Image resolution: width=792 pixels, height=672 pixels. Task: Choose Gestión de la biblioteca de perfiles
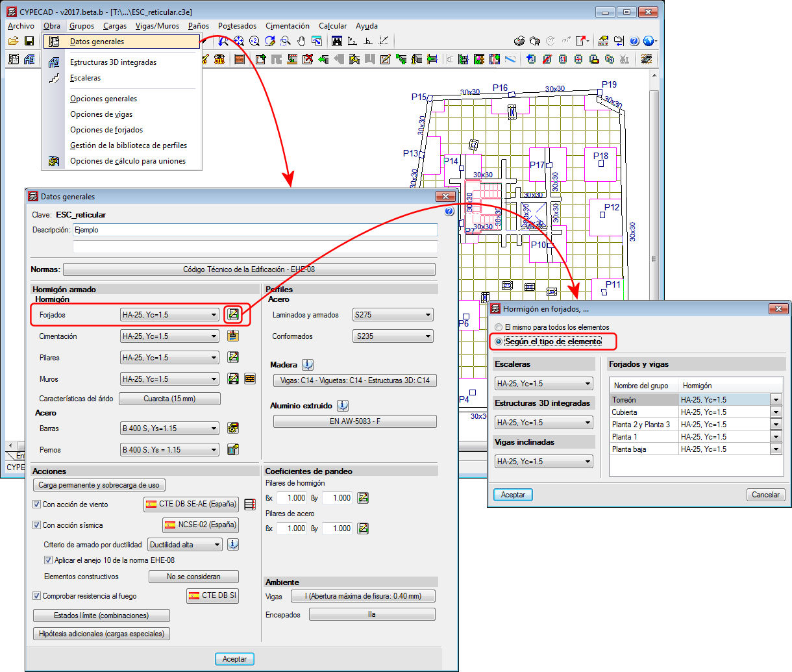(129, 145)
